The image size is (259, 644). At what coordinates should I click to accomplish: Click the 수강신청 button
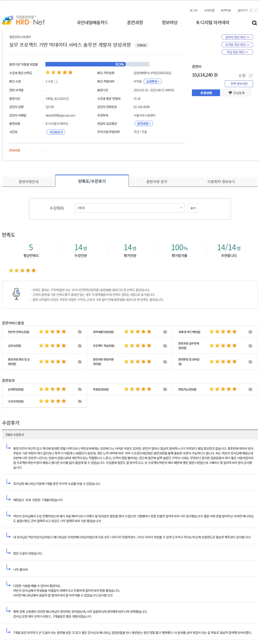(x=206, y=93)
